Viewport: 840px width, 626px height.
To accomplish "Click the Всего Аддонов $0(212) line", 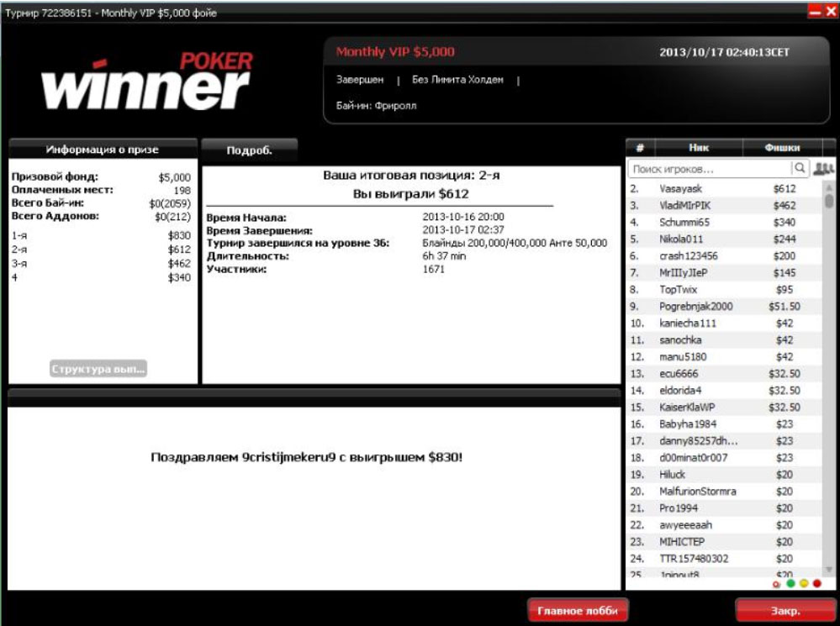I will pyautogui.click(x=101, y=216).
